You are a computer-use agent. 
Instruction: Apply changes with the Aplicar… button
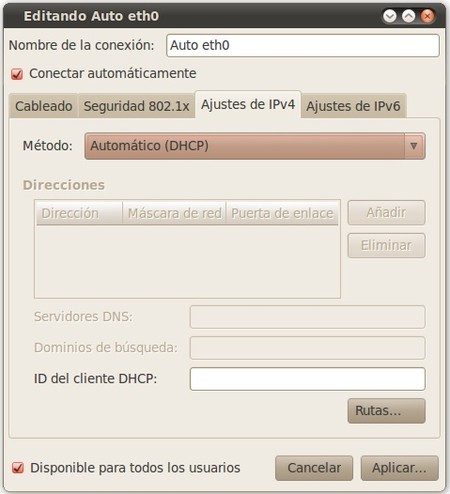tap(400, 468)
